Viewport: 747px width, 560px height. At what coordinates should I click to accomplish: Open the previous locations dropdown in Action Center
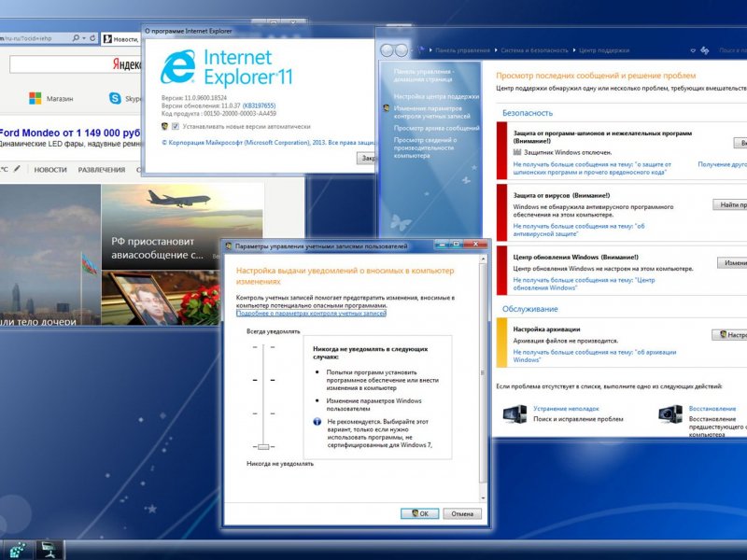coord(693,50)
